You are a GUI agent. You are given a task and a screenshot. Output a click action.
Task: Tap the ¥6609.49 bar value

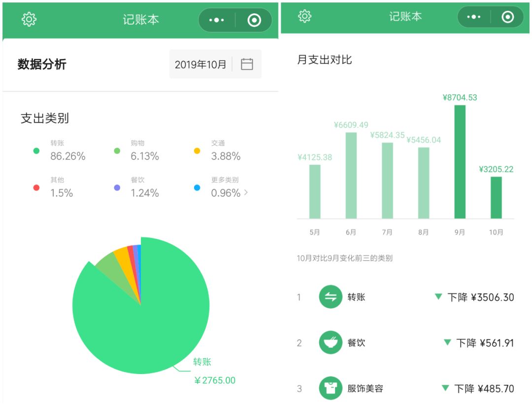click(351, 125)
